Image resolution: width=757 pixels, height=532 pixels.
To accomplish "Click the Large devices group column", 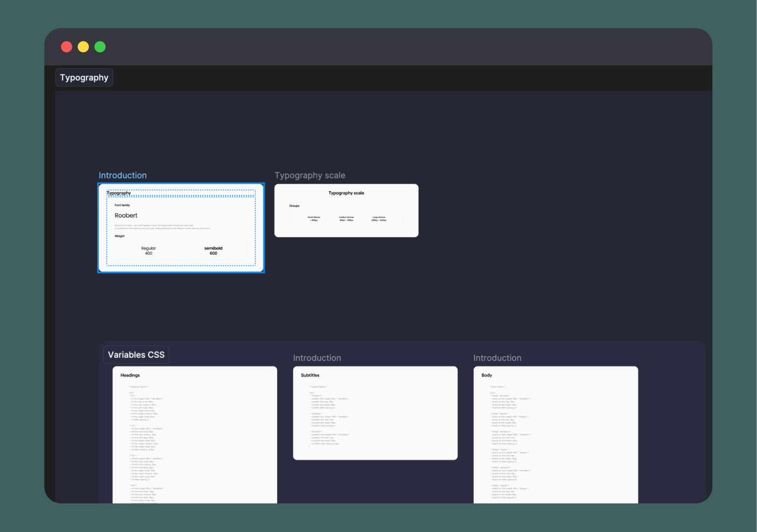I will (x=379, y=219).
